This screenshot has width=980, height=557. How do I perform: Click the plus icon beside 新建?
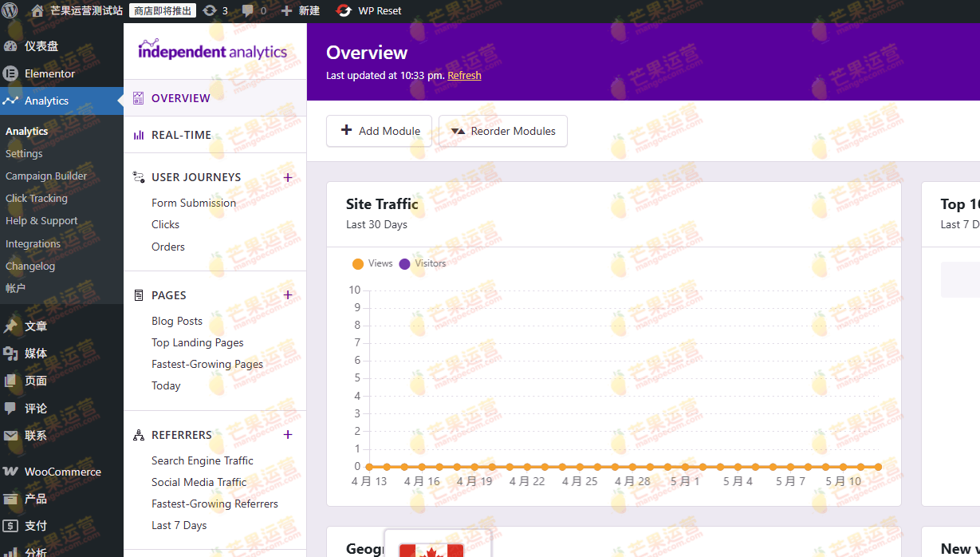pyautogui.click(x=287, y=10)
